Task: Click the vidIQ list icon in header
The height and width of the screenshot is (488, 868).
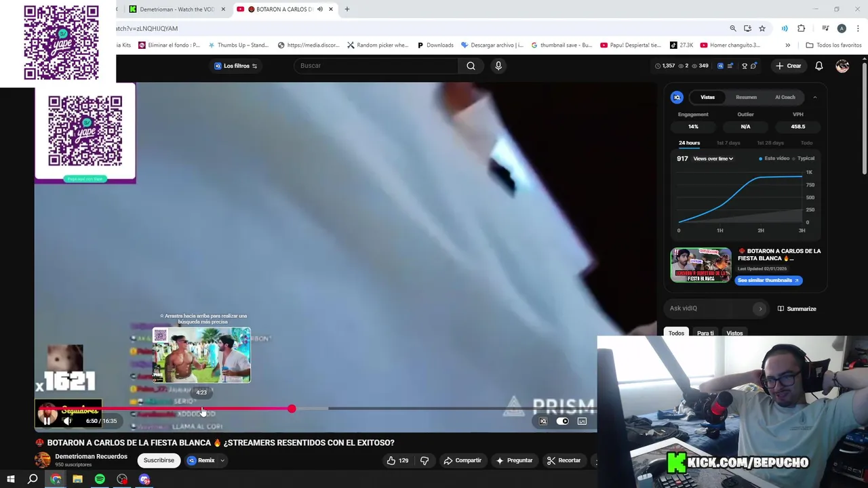Action: pos(730,66)
